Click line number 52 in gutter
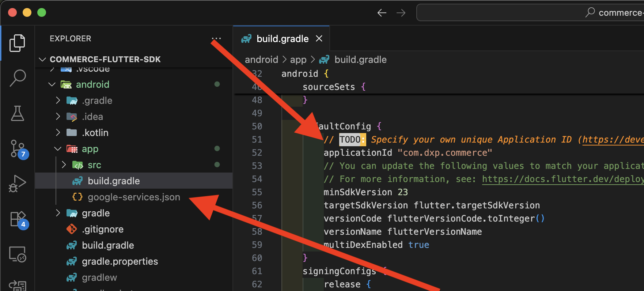This screenshot has width=644, height=291. tap(257, 153)
